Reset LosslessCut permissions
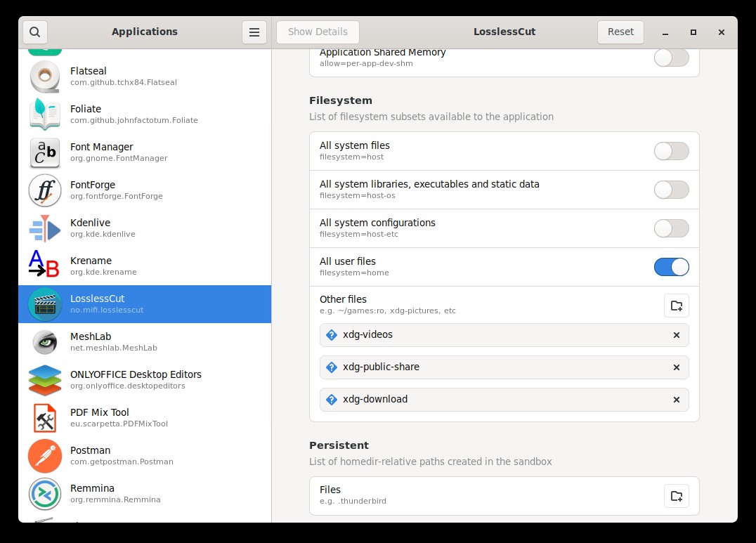Viewport: 756px width, 543px height. tap(620, 32)
